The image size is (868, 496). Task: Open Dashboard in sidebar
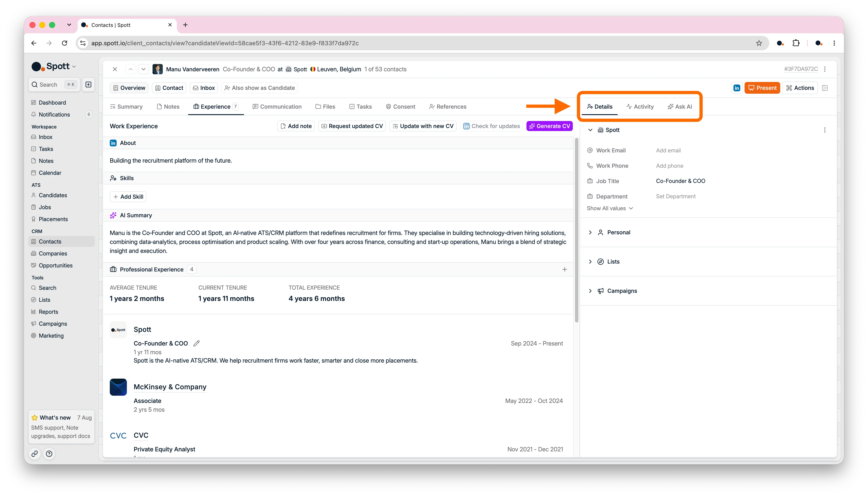pyautogui.click(x=61, y=102)
